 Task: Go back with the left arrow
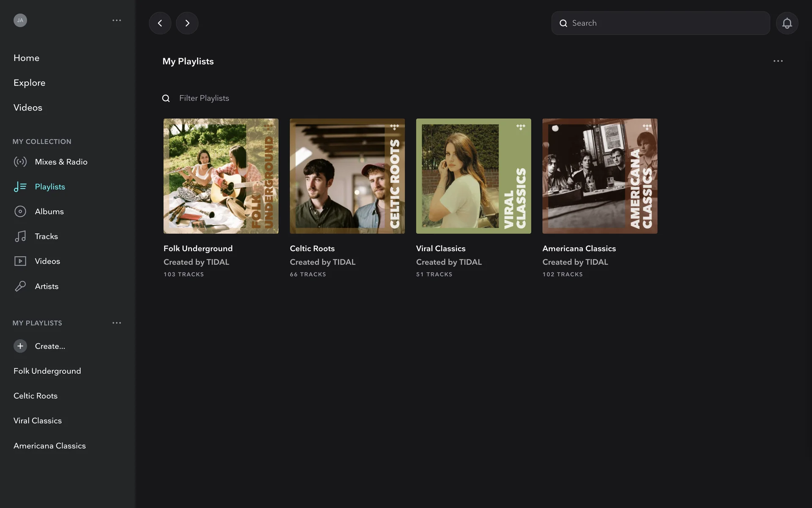[160, 23]
